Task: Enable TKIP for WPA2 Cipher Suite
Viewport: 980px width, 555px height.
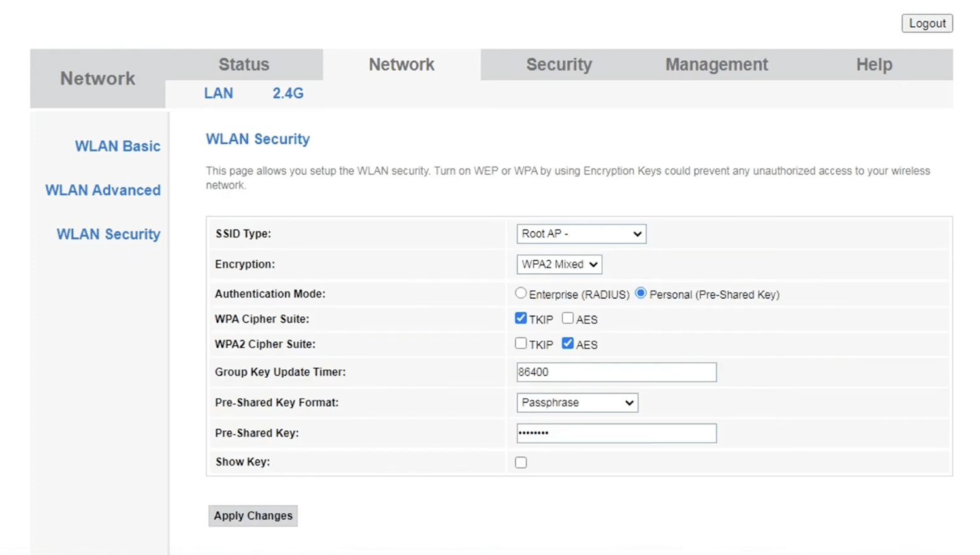Action: pos(521,343)
